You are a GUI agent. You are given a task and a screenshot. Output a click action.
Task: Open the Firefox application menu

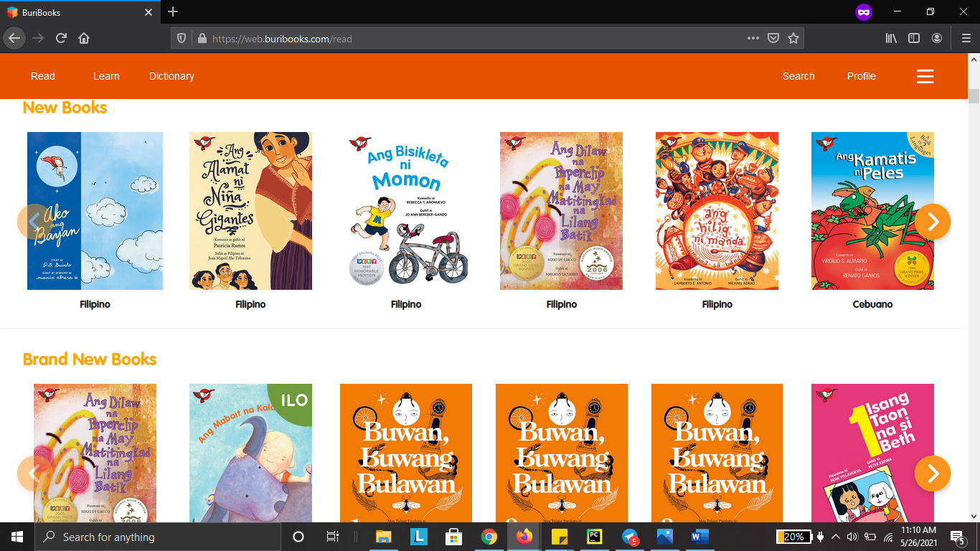[966, 38]
